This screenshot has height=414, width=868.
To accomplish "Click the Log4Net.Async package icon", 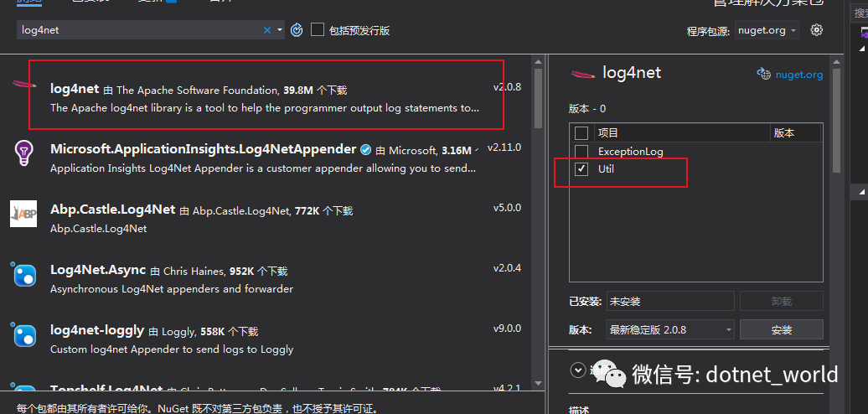I will [23, 275].
